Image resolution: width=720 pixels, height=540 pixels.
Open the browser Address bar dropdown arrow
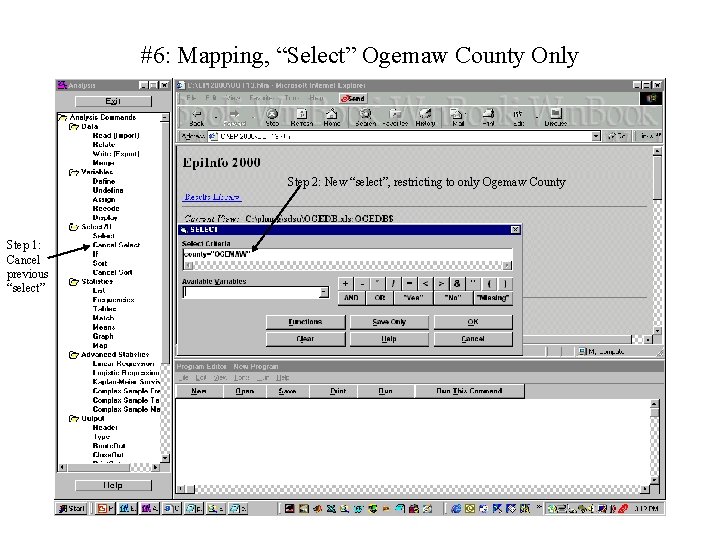(x=596, y=136)
